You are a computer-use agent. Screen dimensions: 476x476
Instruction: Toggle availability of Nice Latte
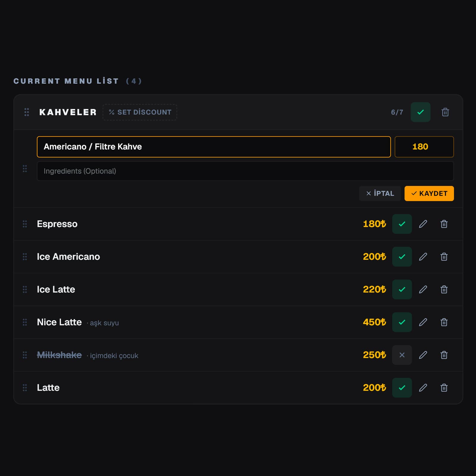pos(402,322)
